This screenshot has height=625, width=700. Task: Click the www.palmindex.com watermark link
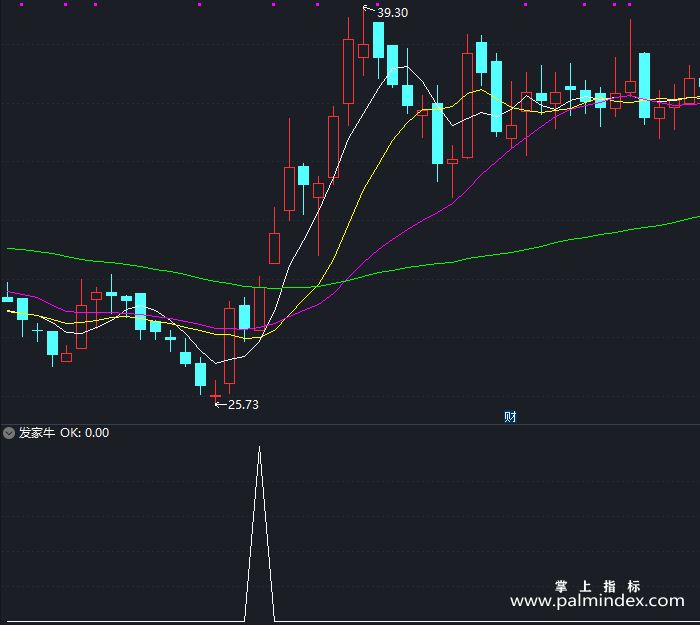(597, 601)
